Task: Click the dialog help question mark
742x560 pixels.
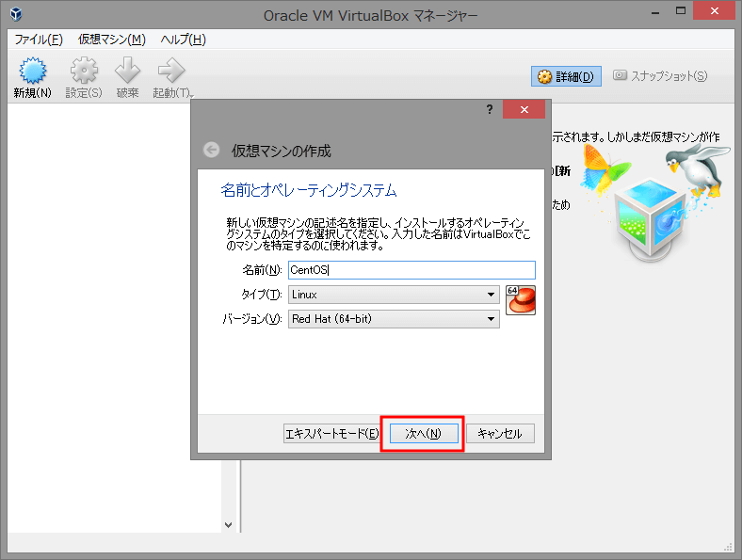Action: [490, 110]
